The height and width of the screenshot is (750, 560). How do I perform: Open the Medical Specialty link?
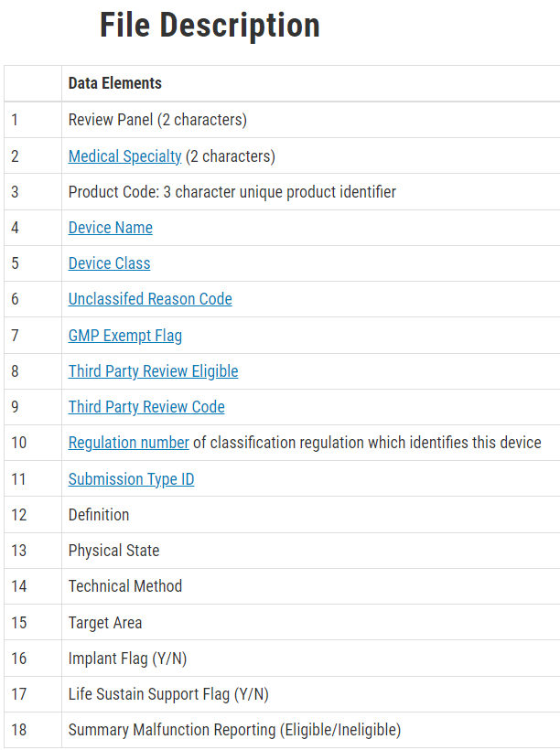pyautogui.click(x=125, y=156)
